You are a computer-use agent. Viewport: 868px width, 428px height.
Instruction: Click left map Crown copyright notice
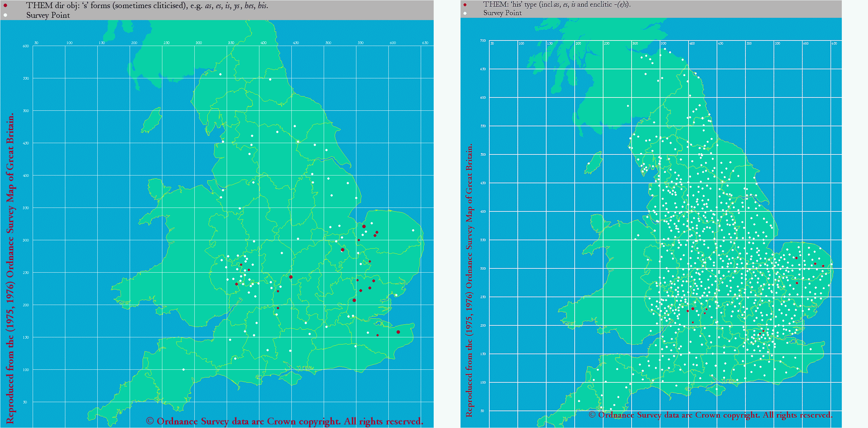coord(284,421)
